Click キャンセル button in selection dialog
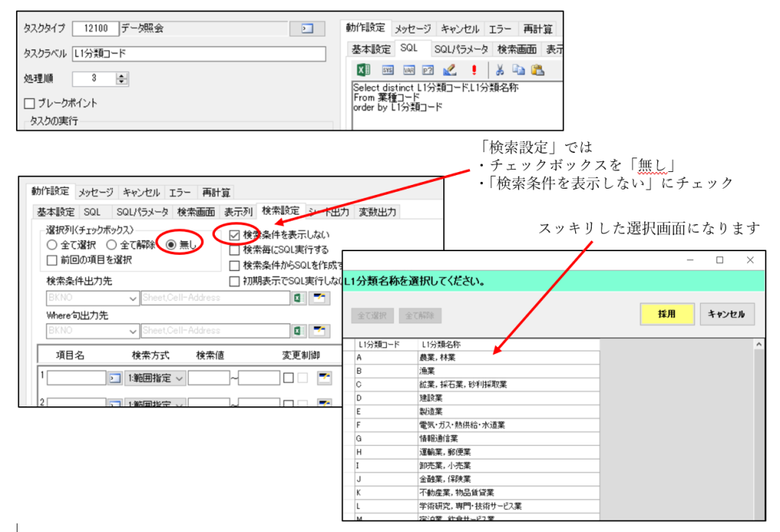 (x=727, y=314)
